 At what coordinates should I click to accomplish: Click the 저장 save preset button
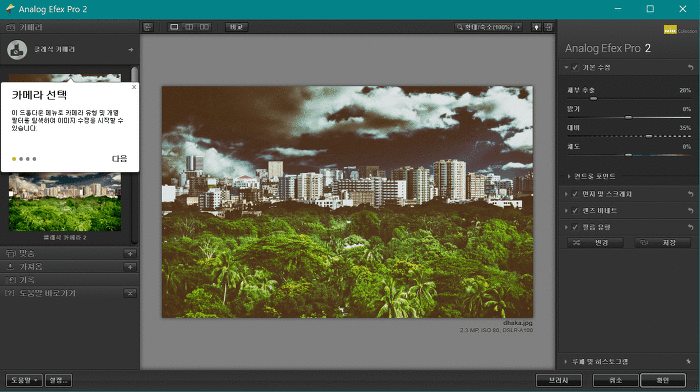[662, 243]
